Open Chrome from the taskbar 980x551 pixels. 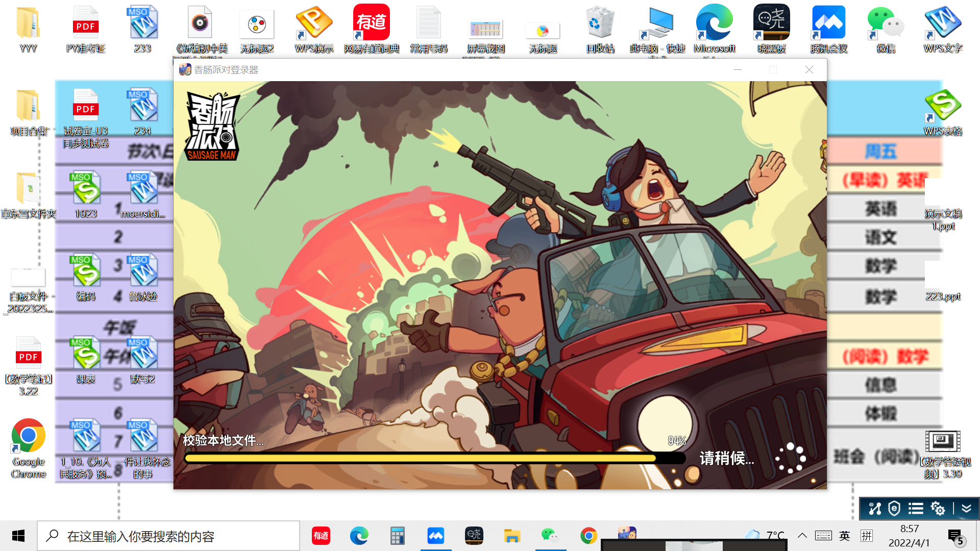tap(589, 536)
